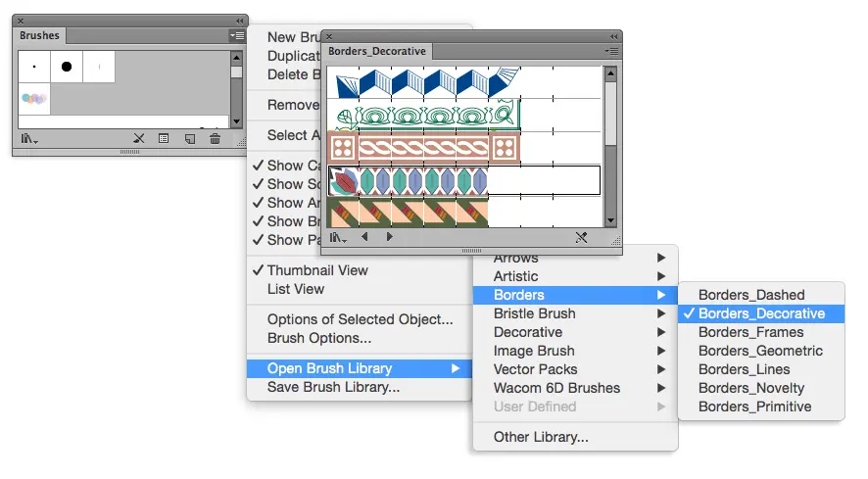Open the Borders_Decorative panel flyout menu
868x479 pixels.
tap(611, 50)
